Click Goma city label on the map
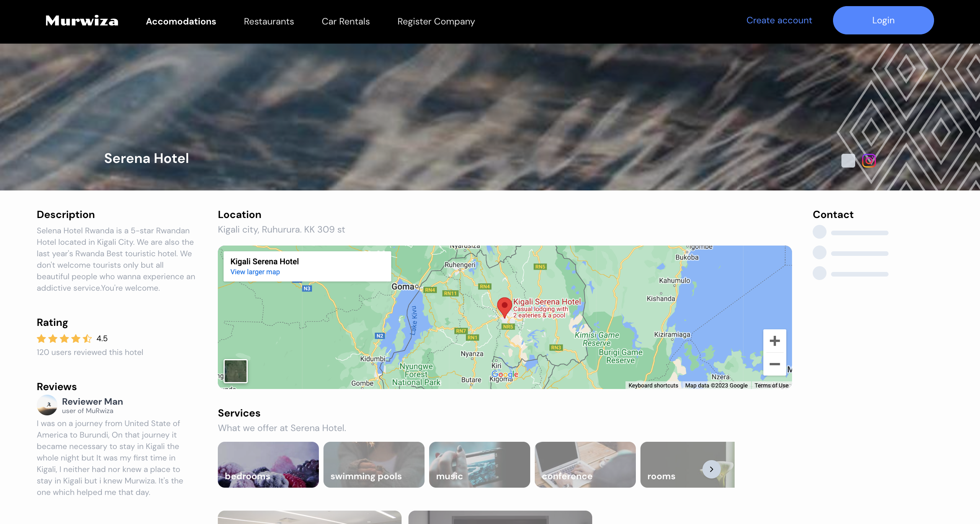The width and height of the screenshot is (980, 524). click(403, 286)
